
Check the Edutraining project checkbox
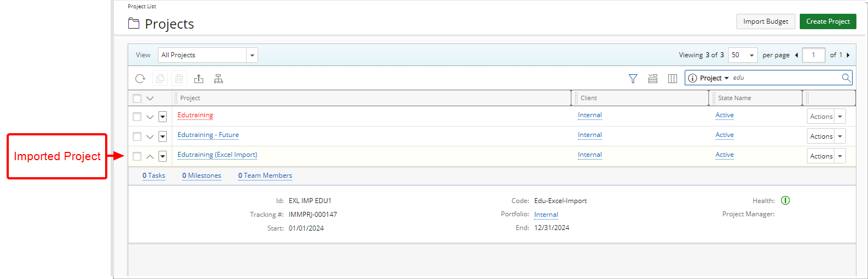click(137, 117)
